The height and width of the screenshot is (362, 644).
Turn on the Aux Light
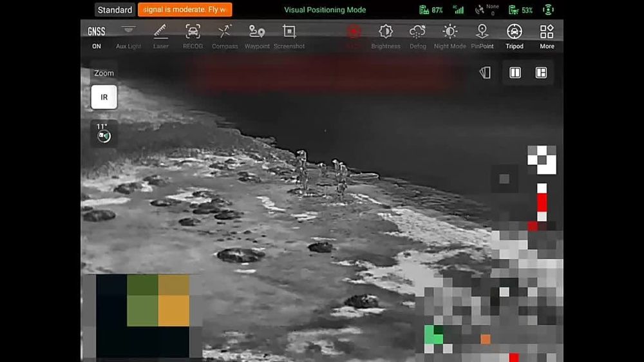(x=129, y=37)
